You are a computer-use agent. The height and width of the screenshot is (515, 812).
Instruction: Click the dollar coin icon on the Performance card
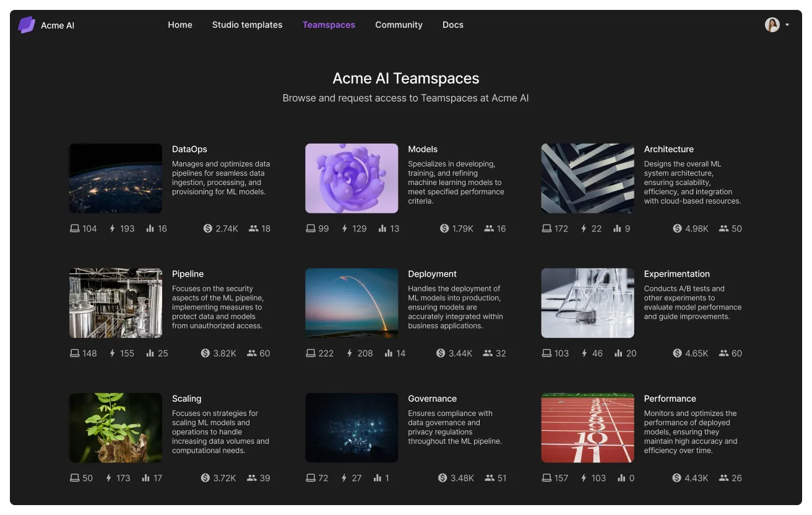pos(677,478)
